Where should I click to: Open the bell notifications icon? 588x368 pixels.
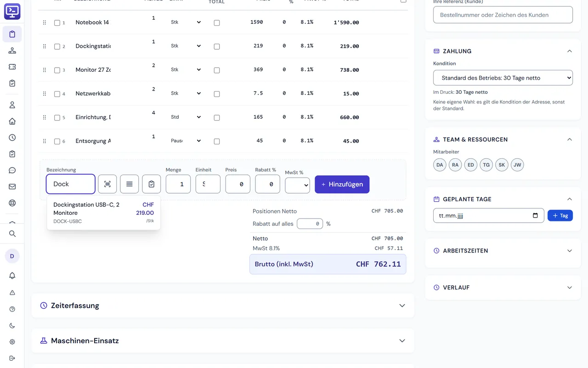coord(12,276)
